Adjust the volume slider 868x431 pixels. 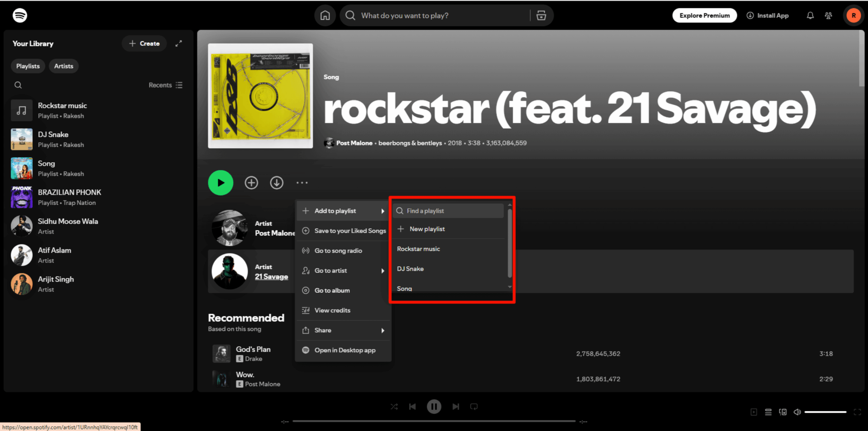(x=826, y=412)
